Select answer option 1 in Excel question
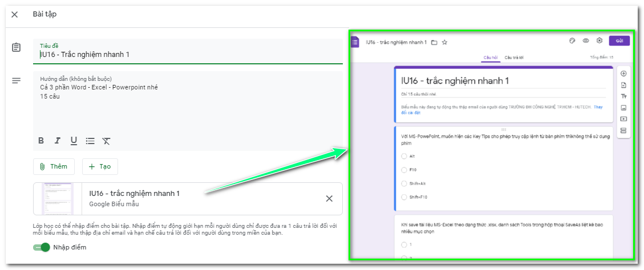Viewport: 644px width, 270px height. tap(404, 244)
